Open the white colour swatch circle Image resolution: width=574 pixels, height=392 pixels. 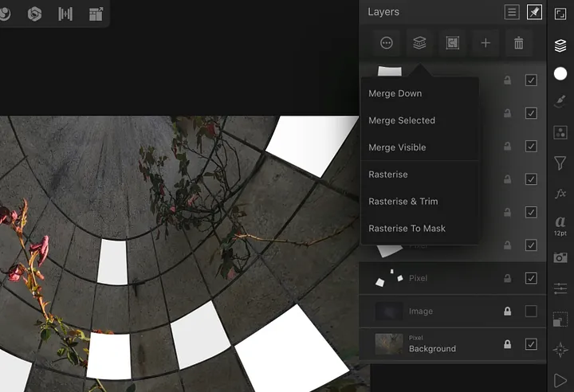click(560, 74)
